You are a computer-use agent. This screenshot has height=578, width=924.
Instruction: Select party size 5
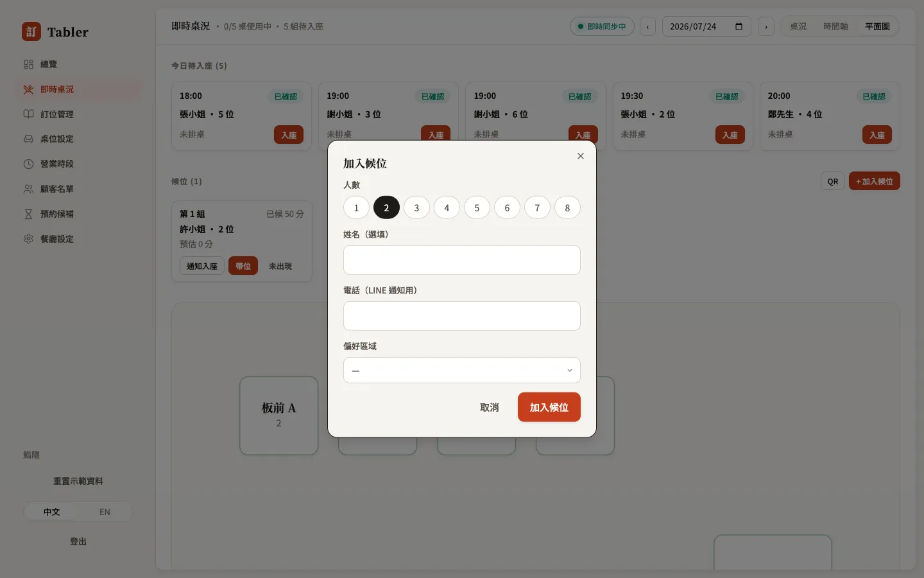pyautogui.click(x=477, y=207)
